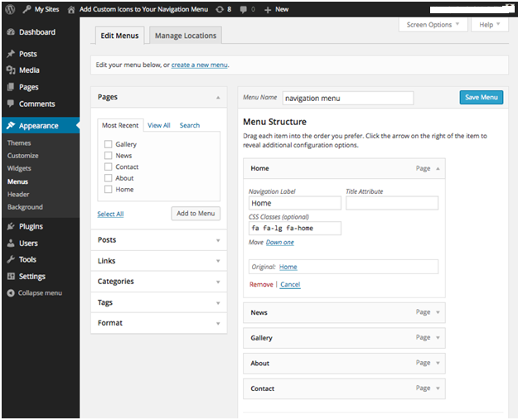Click the Settings sliders icon
The height and width of the screenshot is (420, 518).
11,276
